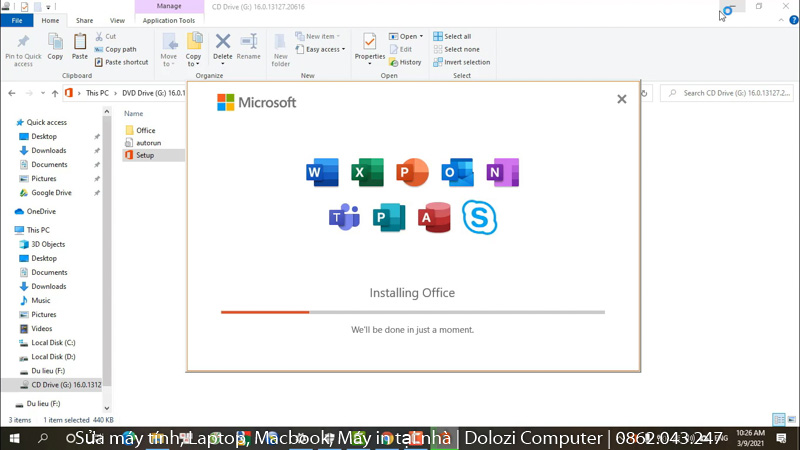
Task: Open the File menu
Action: 16,20
